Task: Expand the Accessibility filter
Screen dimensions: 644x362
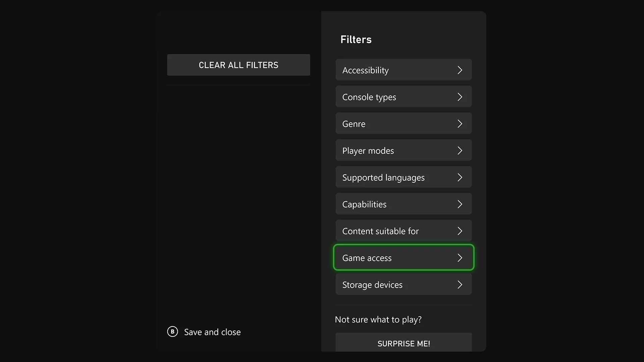Action: 404,70
